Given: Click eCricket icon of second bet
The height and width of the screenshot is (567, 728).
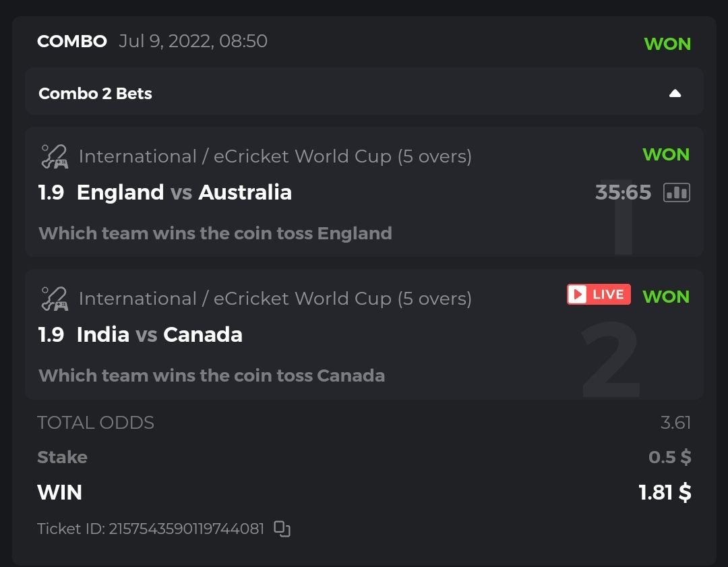Looking at the screenshot, I should 54,299.
